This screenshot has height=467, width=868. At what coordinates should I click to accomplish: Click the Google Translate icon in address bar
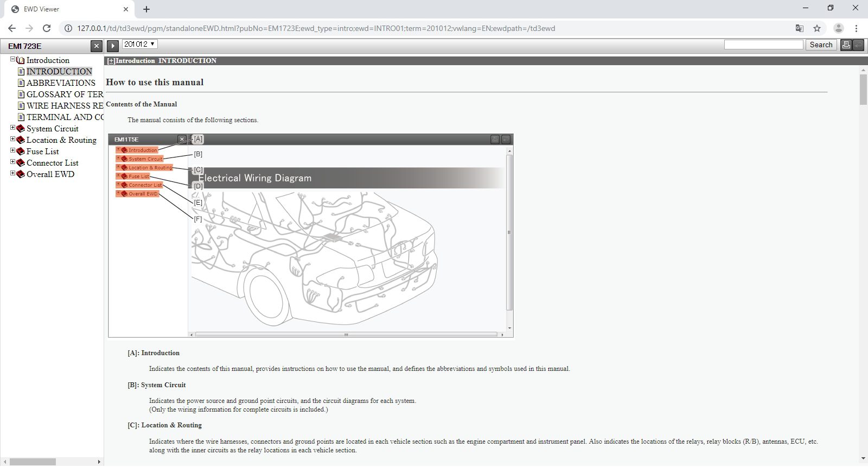click(x=799, y=28)
